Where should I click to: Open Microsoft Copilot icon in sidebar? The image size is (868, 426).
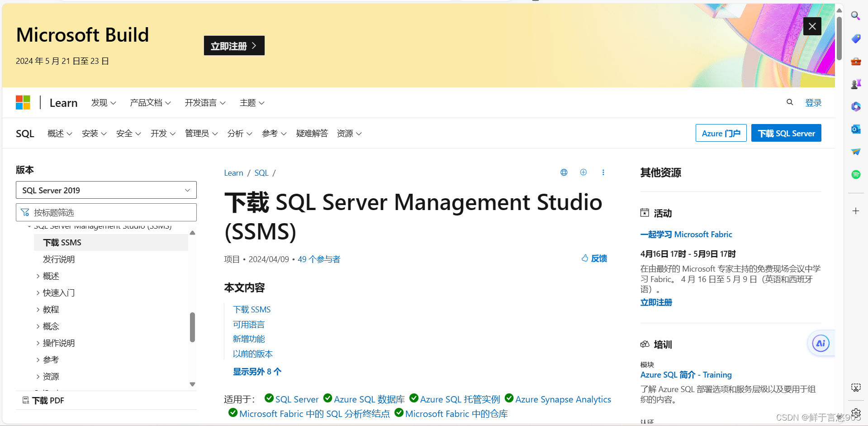(x=855, y=106)
